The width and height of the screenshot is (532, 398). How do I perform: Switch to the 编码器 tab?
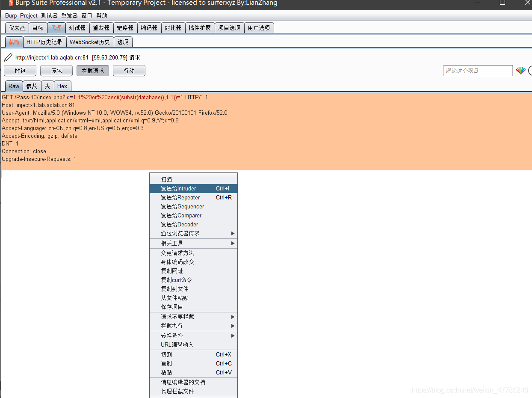[149, 28]
